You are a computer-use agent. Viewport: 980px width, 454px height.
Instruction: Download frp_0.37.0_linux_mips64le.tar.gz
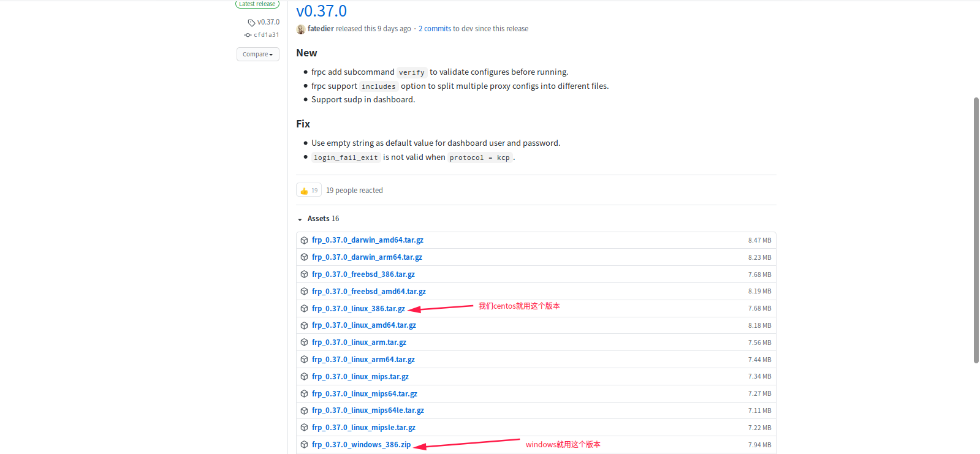(x=368, y=410)
